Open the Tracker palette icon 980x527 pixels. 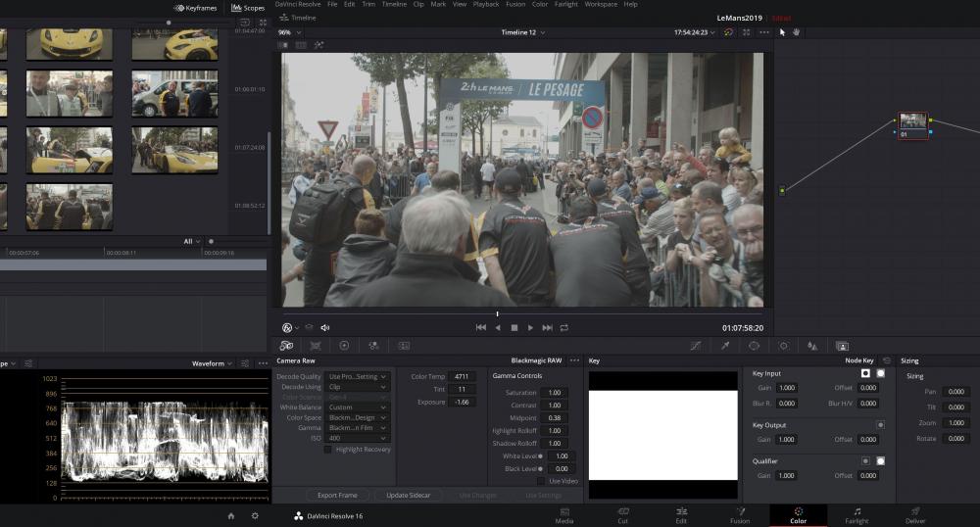(x=784, y=346)
